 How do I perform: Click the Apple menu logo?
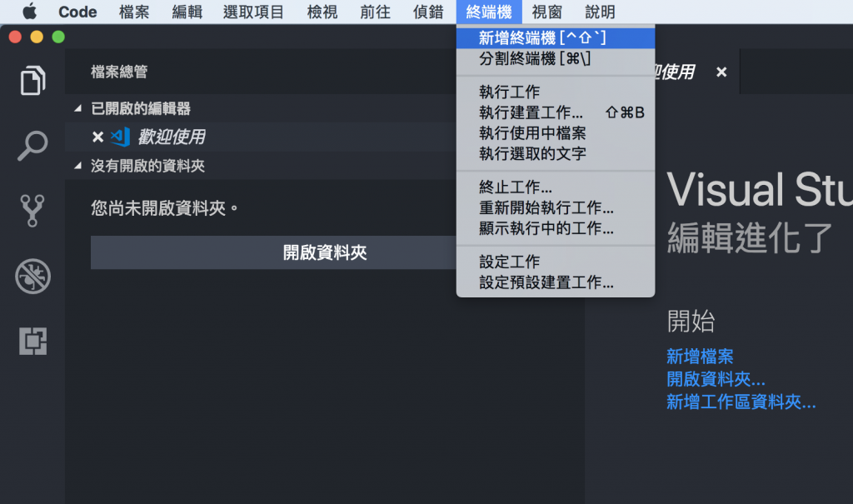[x=29, y=12]
